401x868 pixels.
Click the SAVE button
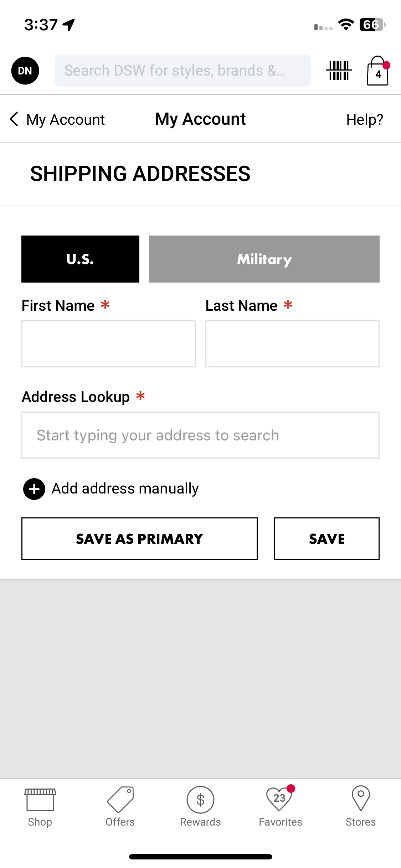pos(327,539)
